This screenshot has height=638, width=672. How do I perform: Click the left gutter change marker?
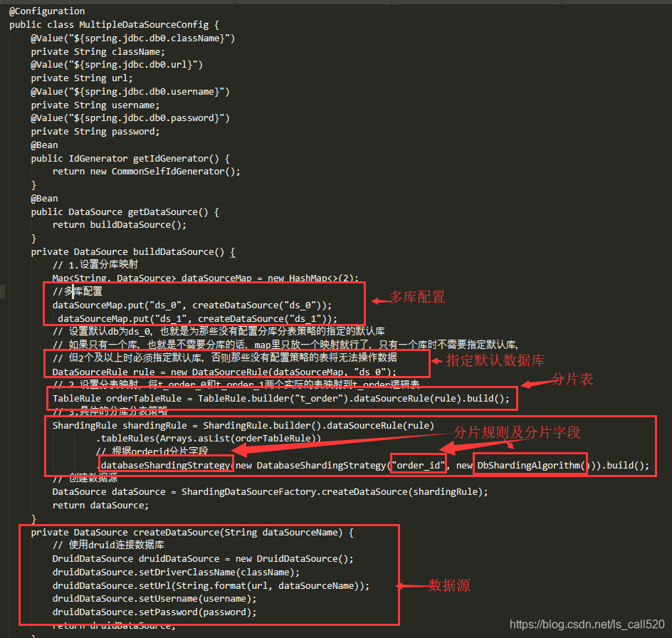pyautogui.click(x=2, y=291)
